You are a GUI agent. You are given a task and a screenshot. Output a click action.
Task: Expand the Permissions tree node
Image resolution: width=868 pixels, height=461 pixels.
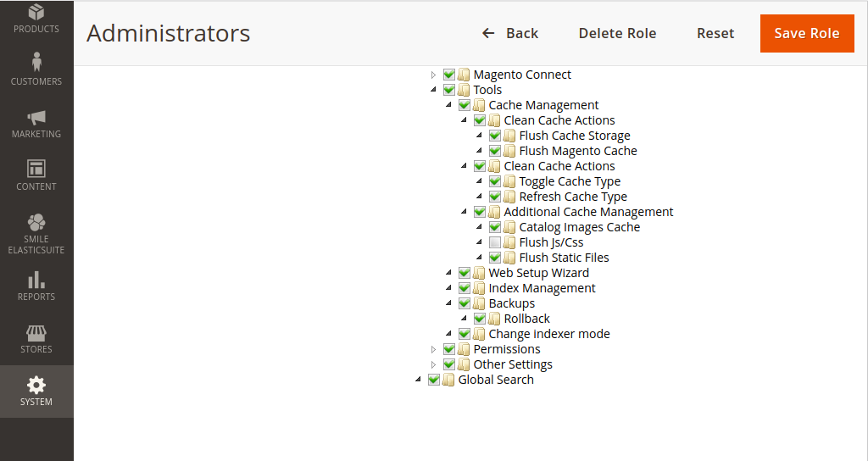434,349
